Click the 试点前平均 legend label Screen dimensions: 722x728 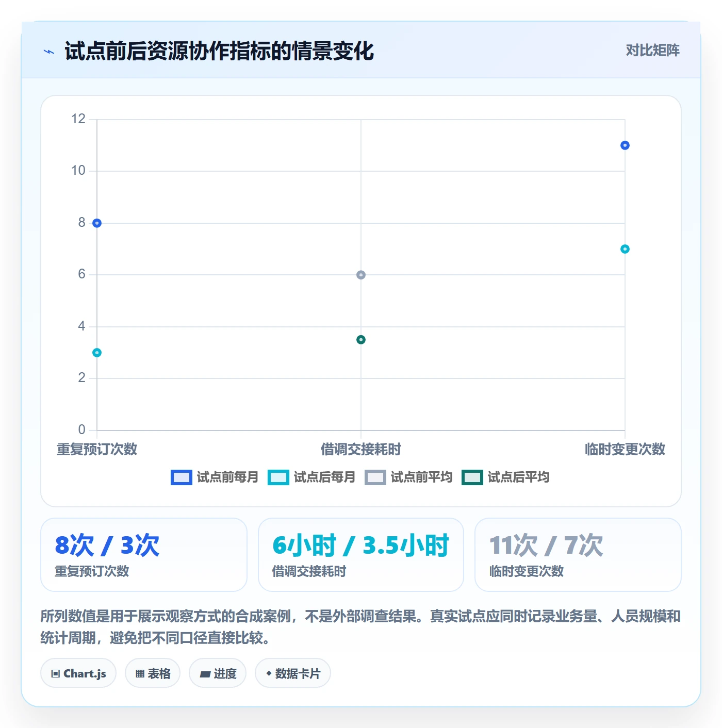point(421,477)
